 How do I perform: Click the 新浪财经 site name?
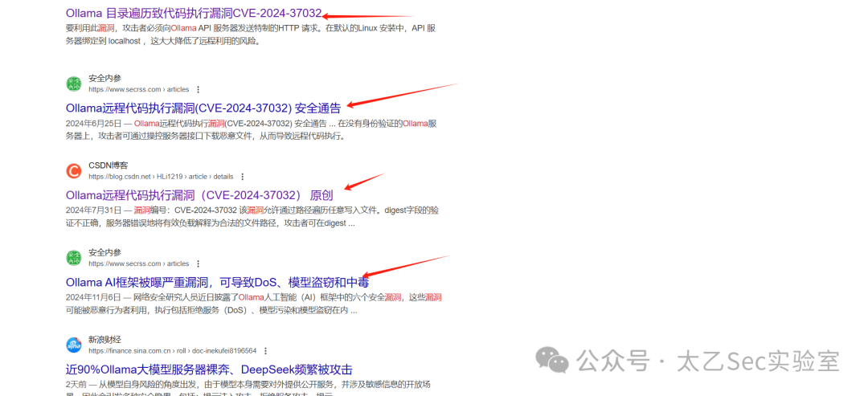click(104, 340)
